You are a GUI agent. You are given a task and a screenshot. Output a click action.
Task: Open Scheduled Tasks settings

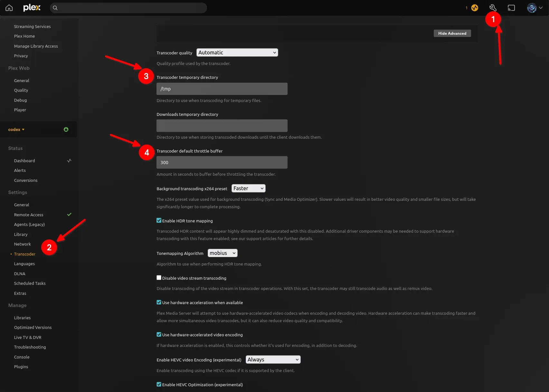[x=30, y=283]
